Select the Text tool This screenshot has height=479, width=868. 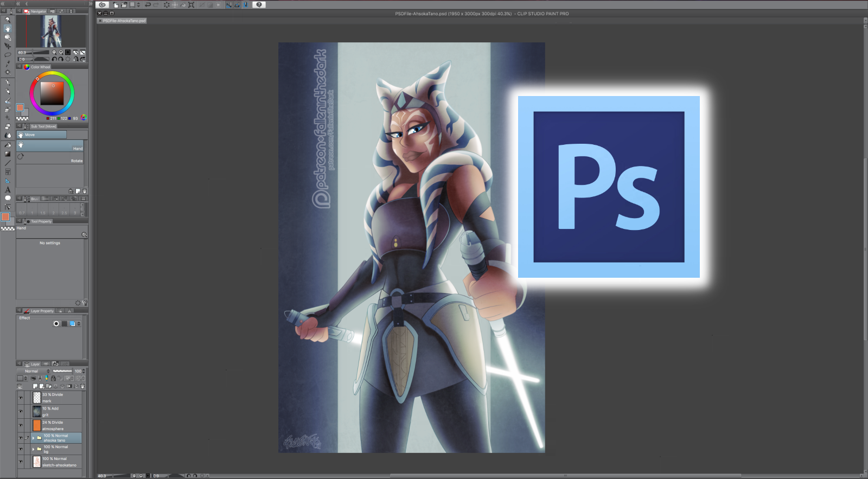coord(8,190)
